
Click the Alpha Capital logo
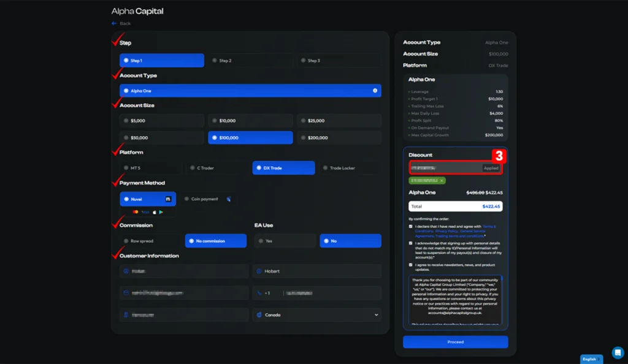point(137,11)
